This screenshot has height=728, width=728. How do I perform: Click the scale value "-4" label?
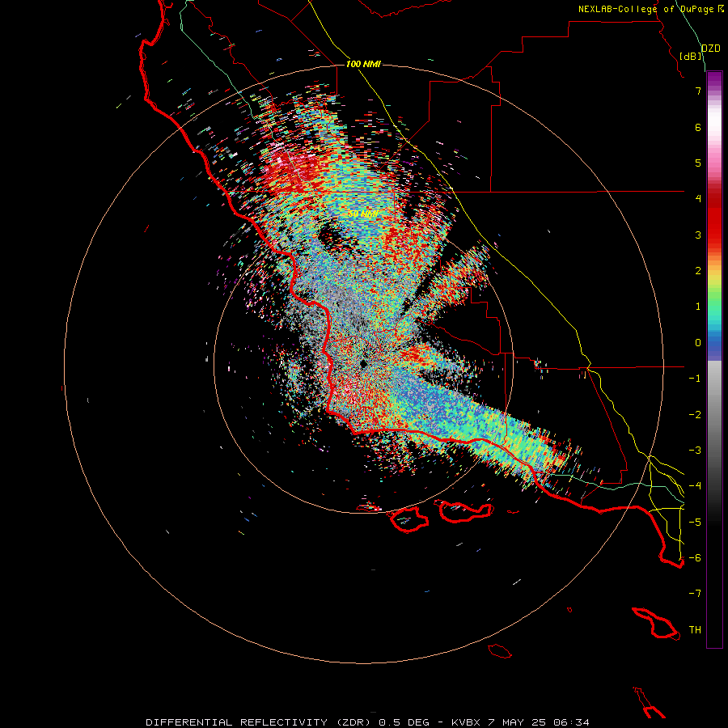click(x=695, y=486)
